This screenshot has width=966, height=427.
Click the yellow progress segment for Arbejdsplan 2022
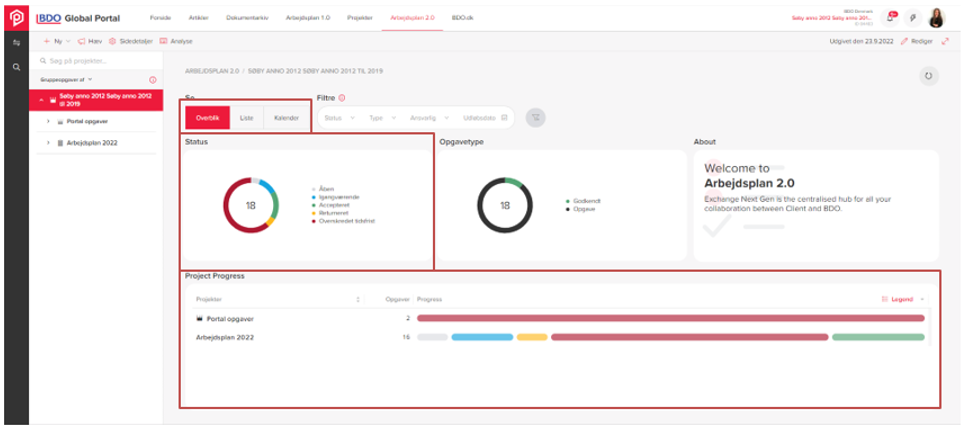(532, 337)
